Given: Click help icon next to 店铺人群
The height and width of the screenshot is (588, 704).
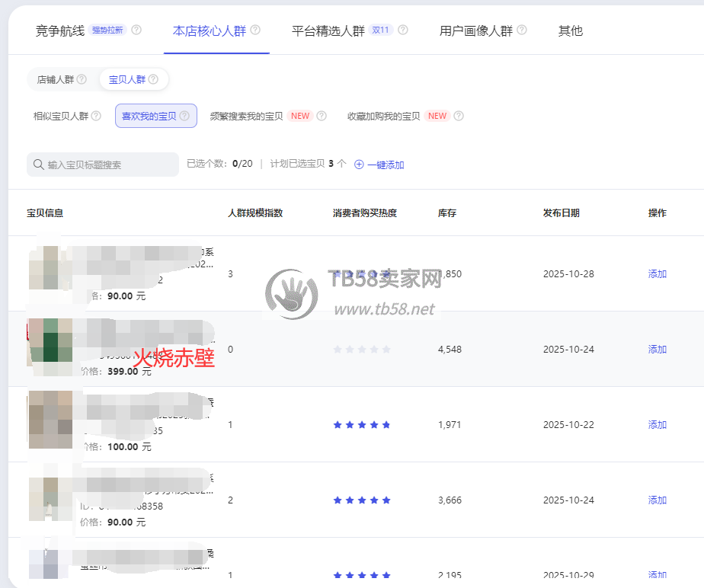Looking at the screenshot, I should click(82, 79).
